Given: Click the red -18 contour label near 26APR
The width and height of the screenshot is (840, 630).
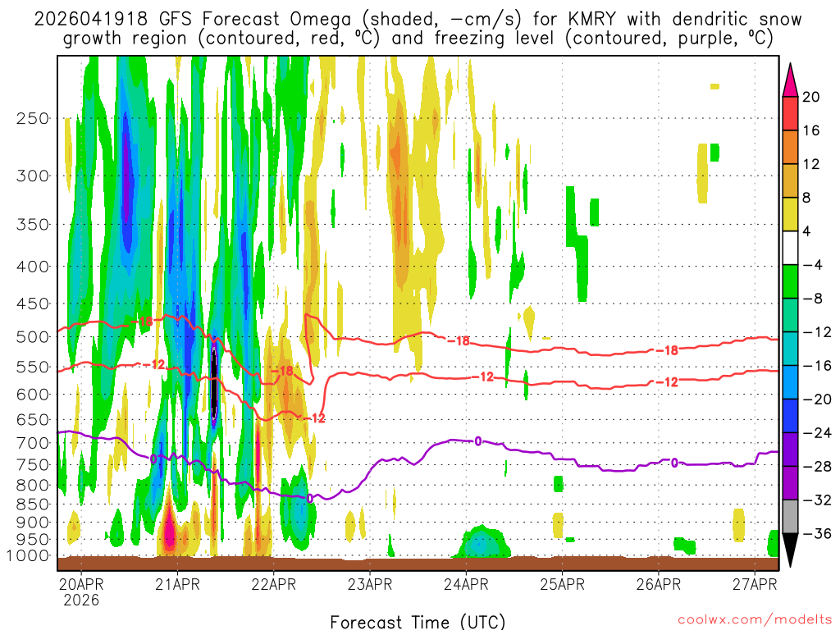Looking at the screenshot, I should (x=668, y=350).
